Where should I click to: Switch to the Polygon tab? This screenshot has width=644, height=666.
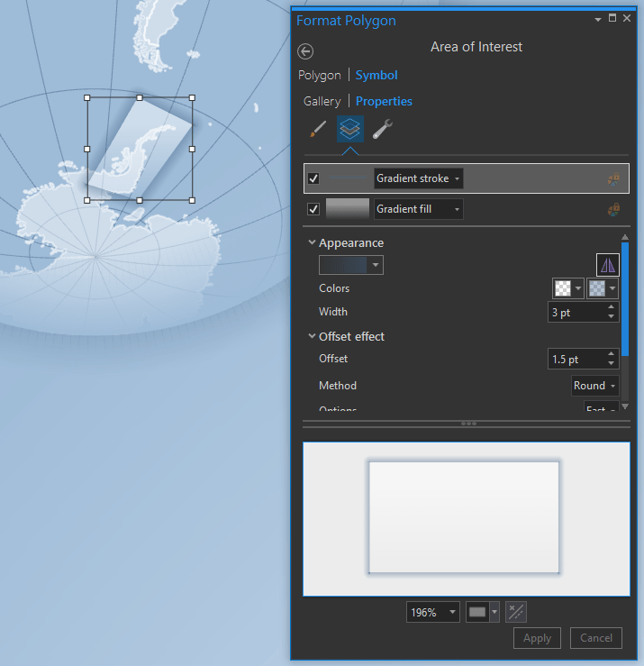coord(319,75)
